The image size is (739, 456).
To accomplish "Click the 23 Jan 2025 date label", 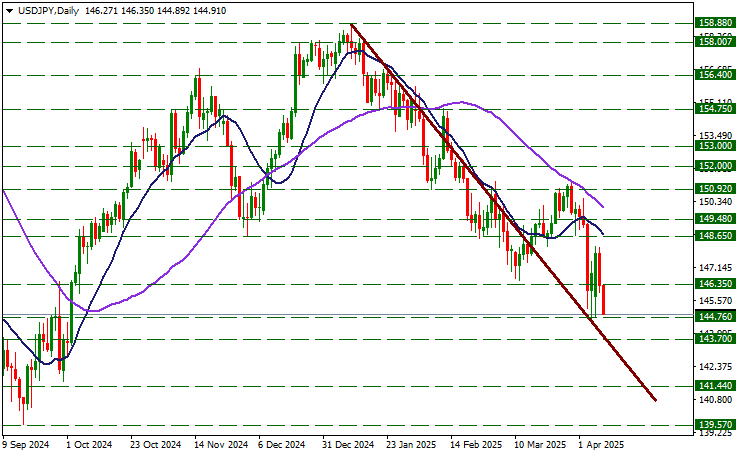I will [x=411, y=445].
